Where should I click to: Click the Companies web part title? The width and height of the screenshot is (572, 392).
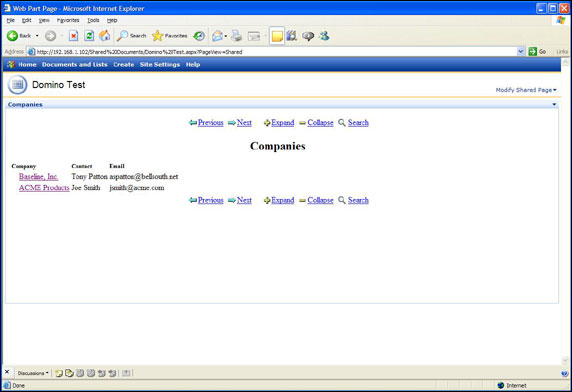click(x=25, y=105)
